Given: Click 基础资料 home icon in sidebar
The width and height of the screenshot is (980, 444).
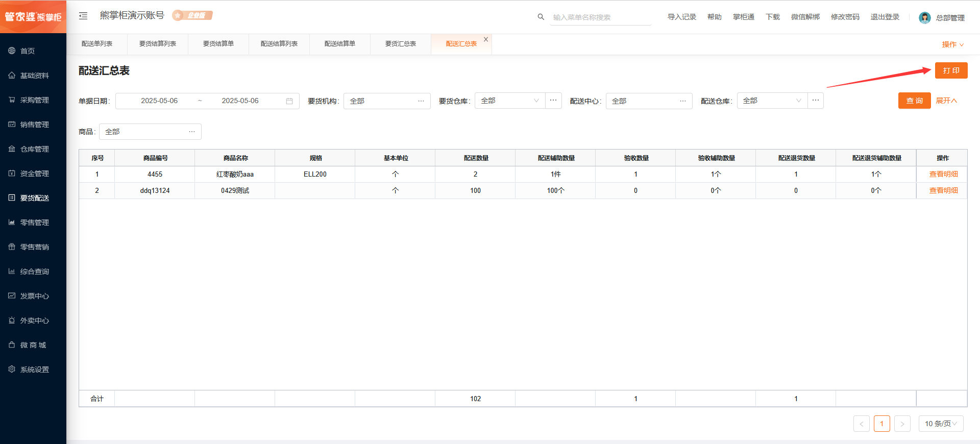Looking at the screenshot, I should click(x=12, y=75).
